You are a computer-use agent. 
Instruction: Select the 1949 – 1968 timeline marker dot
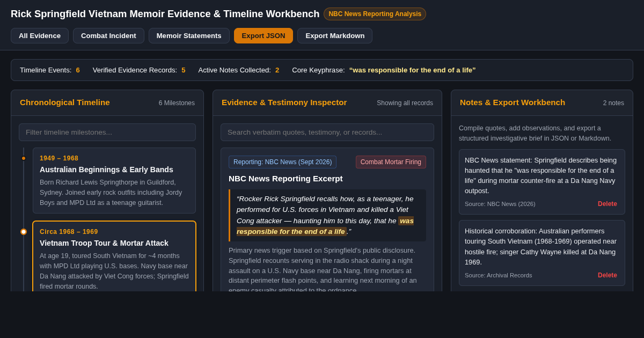pos(24,158)
